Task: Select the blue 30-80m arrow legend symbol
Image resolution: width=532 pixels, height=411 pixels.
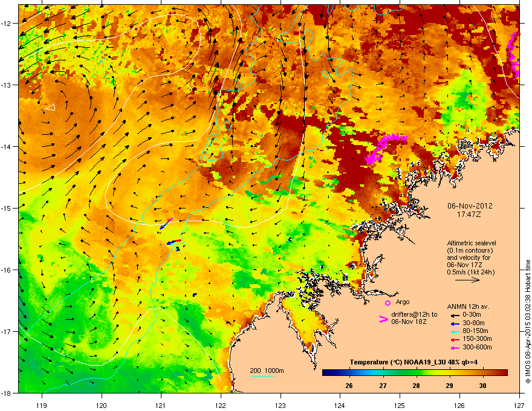Action: [455, 324]
